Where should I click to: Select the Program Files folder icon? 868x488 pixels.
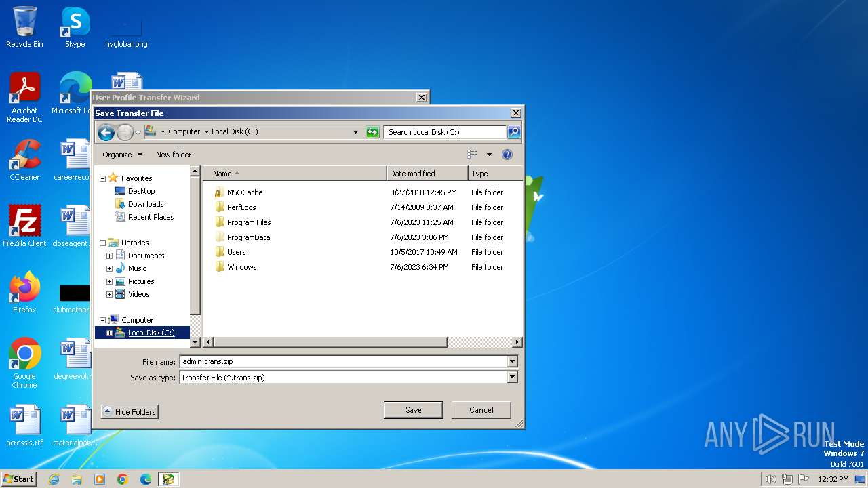coord(220,222)
